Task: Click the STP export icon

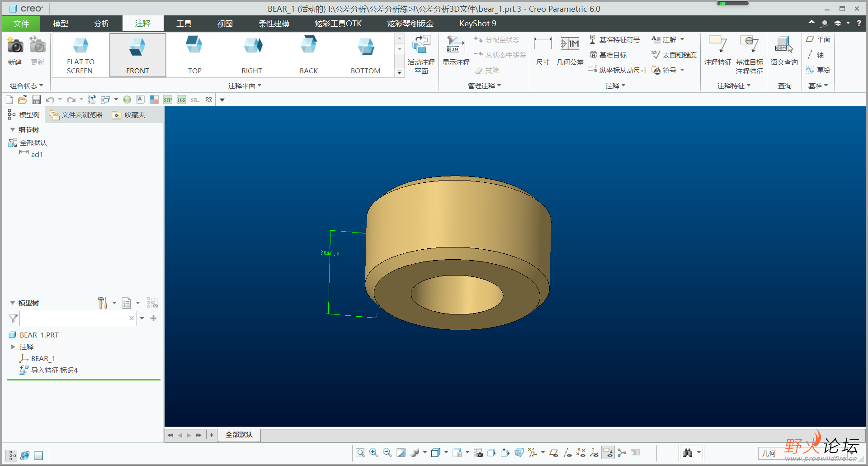Action: click(168, 100)
